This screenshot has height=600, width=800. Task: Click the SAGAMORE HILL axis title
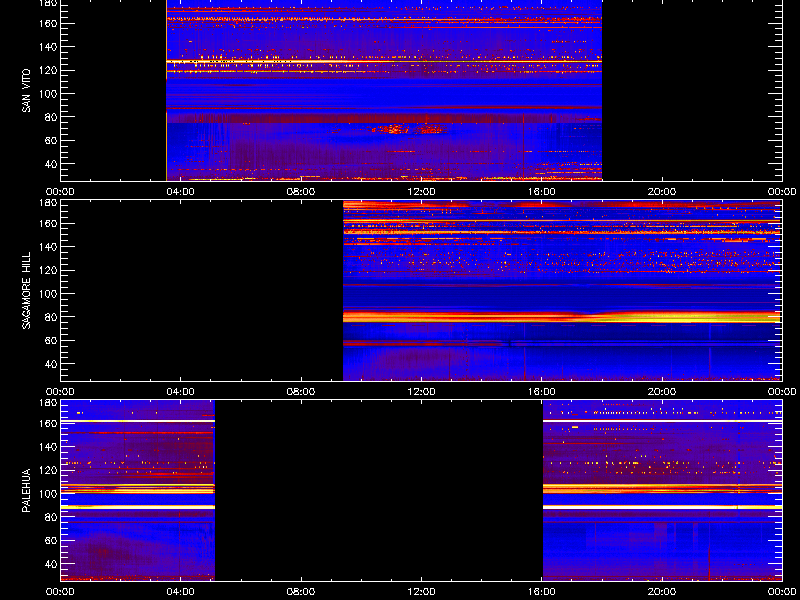tap(26, 290)
